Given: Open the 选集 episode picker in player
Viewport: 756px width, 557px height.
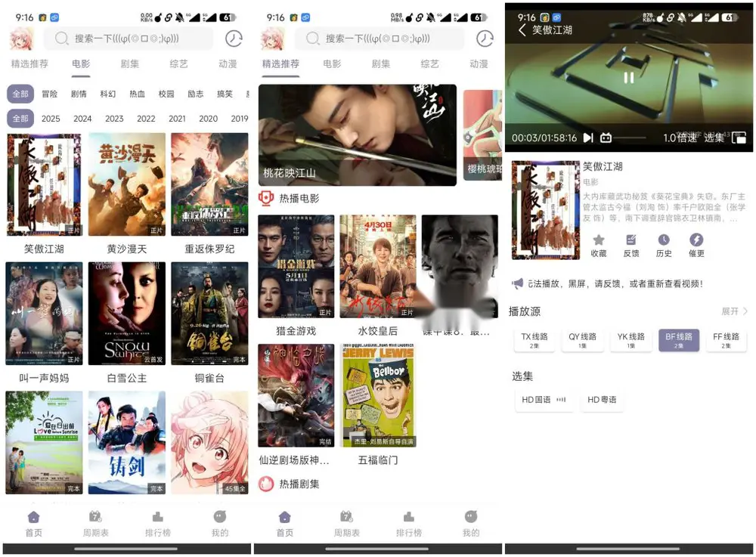Looking at the screenshot, I should click(714, 138).
